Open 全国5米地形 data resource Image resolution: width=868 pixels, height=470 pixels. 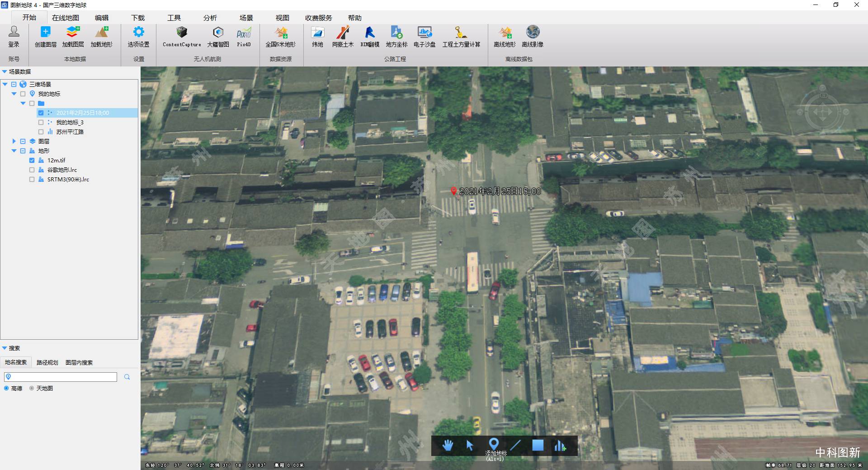click(281, 37)
